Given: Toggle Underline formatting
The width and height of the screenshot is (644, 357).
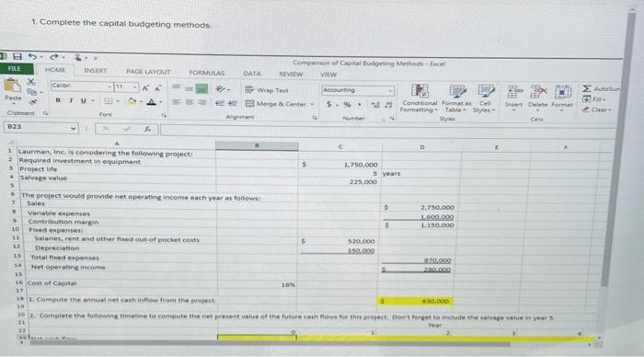Looking at the screenshot, I should tap(83, 100).
